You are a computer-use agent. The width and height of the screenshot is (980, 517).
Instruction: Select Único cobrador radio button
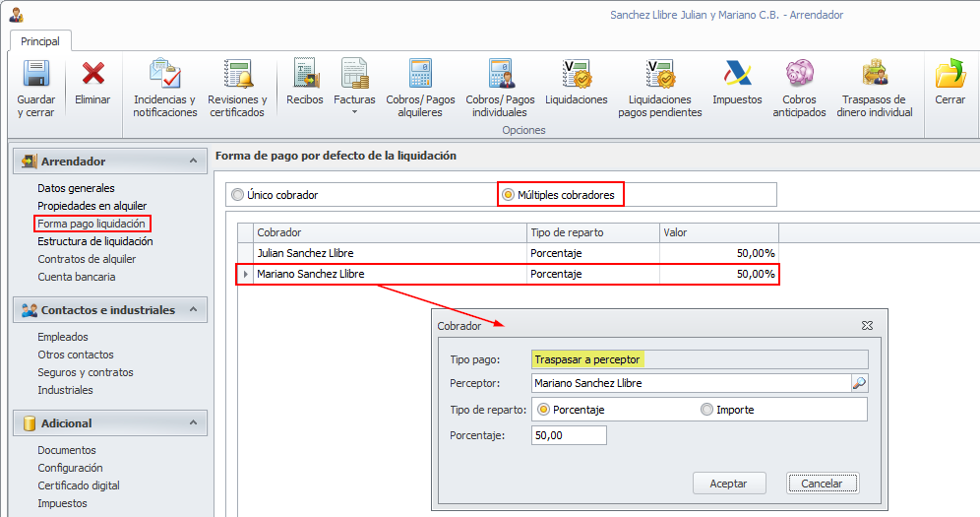[x=237, y=195]
